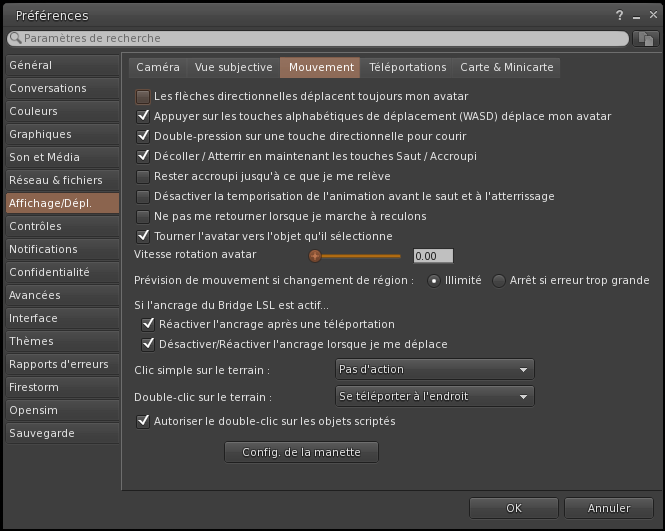Expand 'Double-clic sur le terrain' dropdown

click(x=433, y=397)
